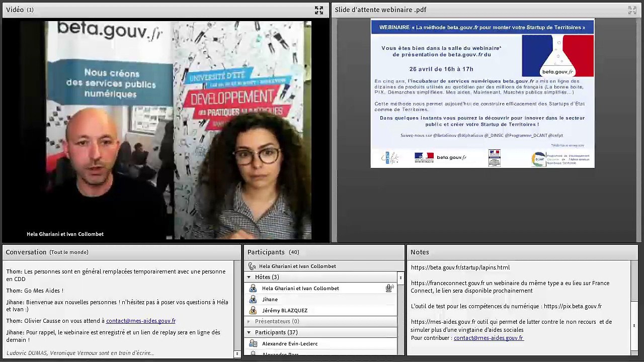Click the Conversation (Tout le monde) title
This screenshot has width=644, height=362.
pyautogui.click(x=47, y=252)
